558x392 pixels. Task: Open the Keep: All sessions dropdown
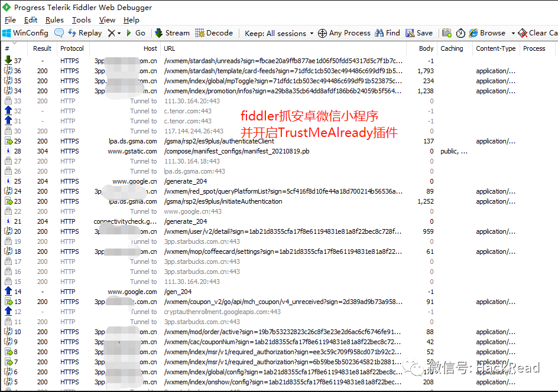279,34
